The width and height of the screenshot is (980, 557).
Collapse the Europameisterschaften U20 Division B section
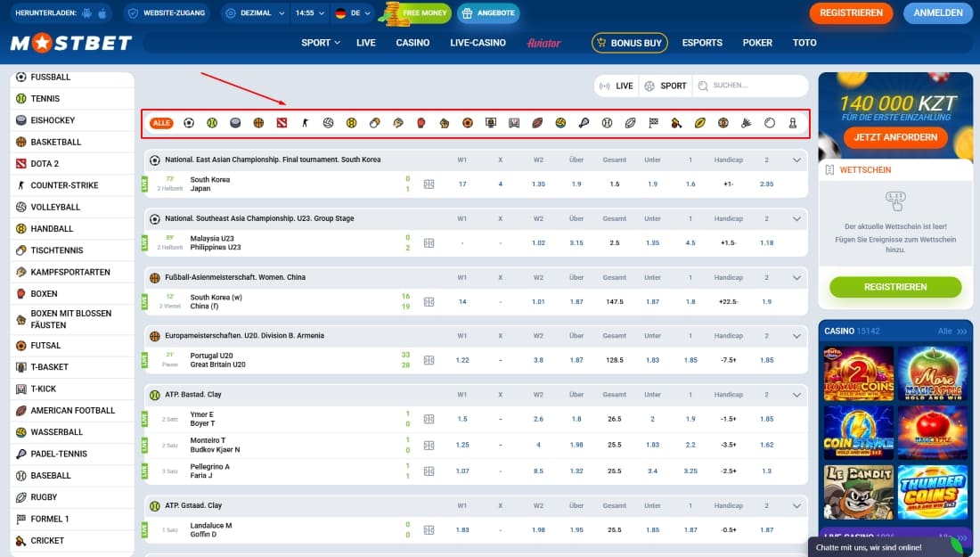(x=796, y=336)
